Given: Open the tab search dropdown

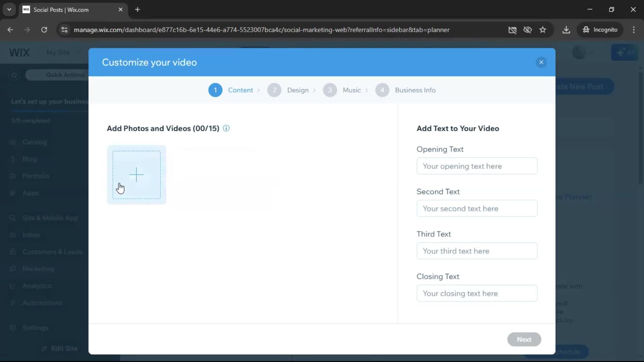Looking at the screenshot, I should coord(9,10).
